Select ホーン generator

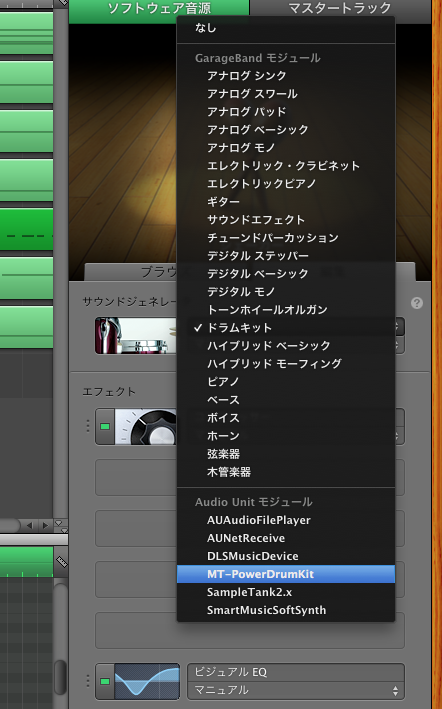point(286,436)
